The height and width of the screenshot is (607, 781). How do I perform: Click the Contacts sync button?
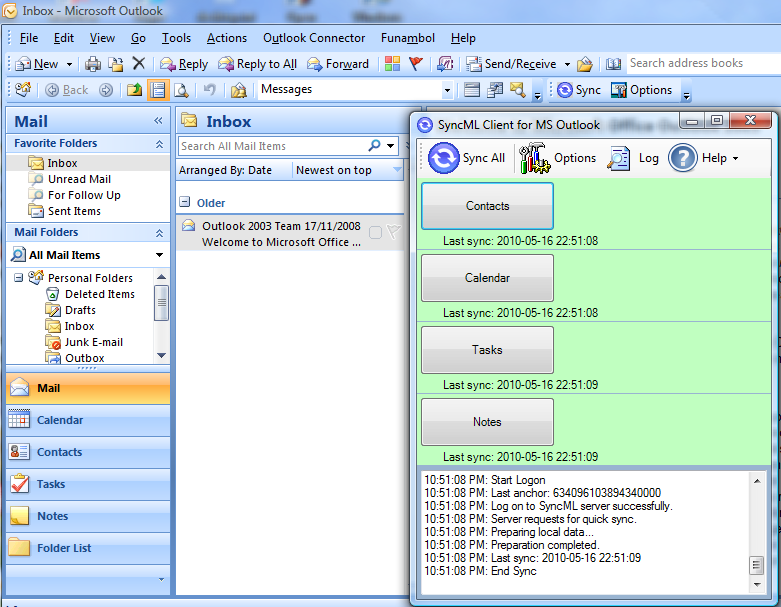click(x=487, y=206)
